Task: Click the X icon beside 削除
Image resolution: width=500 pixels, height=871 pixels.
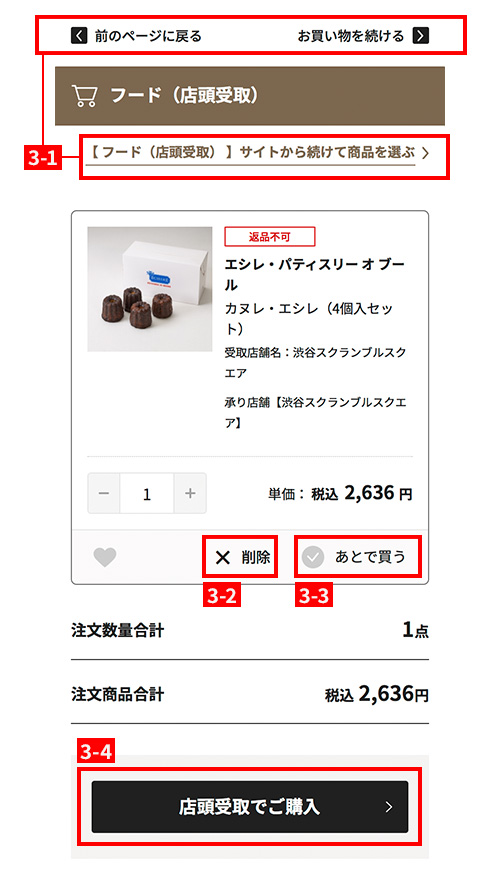Action: [x=222, y=557]
